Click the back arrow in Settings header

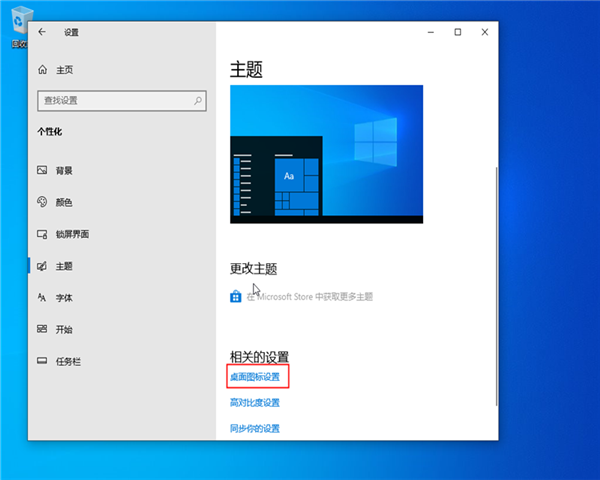pyautogui.click(x=42, y=32)
